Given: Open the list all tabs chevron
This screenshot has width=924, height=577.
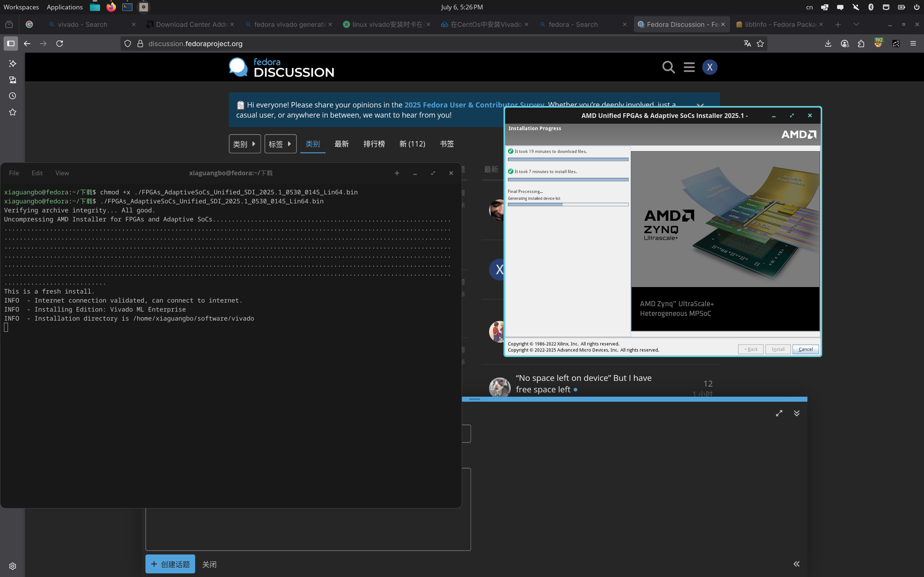Looking at the screenshot, I should pos(856,25).
